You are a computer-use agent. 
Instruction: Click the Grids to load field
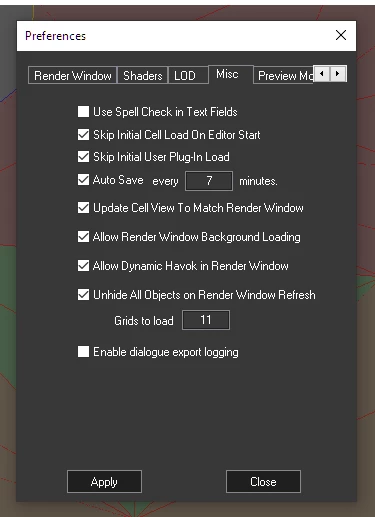206,320
